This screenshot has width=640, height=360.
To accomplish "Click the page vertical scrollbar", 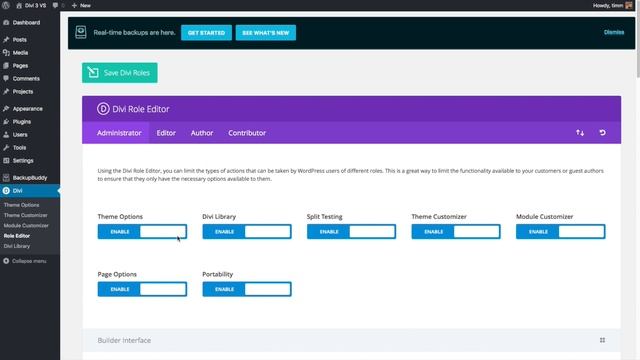I will coord(638,45).
